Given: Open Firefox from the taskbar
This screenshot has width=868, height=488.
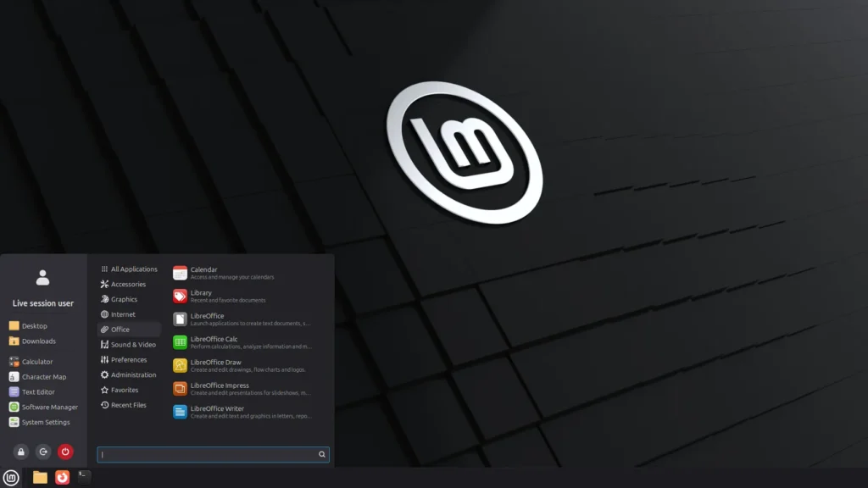Looking at the screenshot, I should click(x=64, y=478).
